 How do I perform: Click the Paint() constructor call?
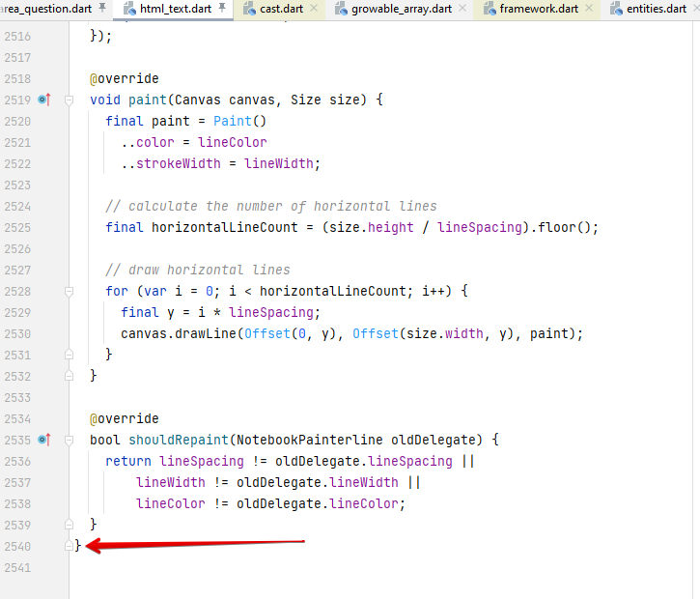pos(239,121)
